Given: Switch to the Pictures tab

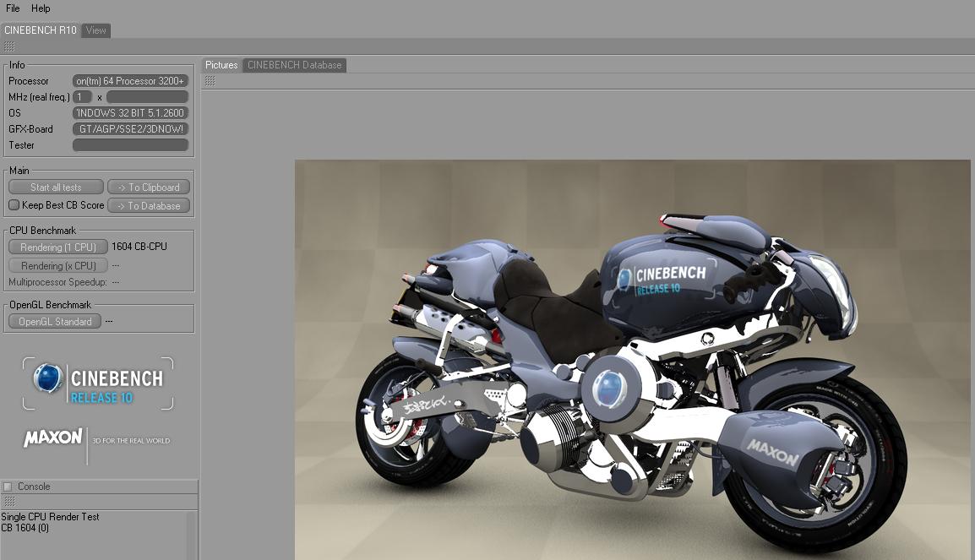Looking at the screenshot, I should [x=221, y=65].
